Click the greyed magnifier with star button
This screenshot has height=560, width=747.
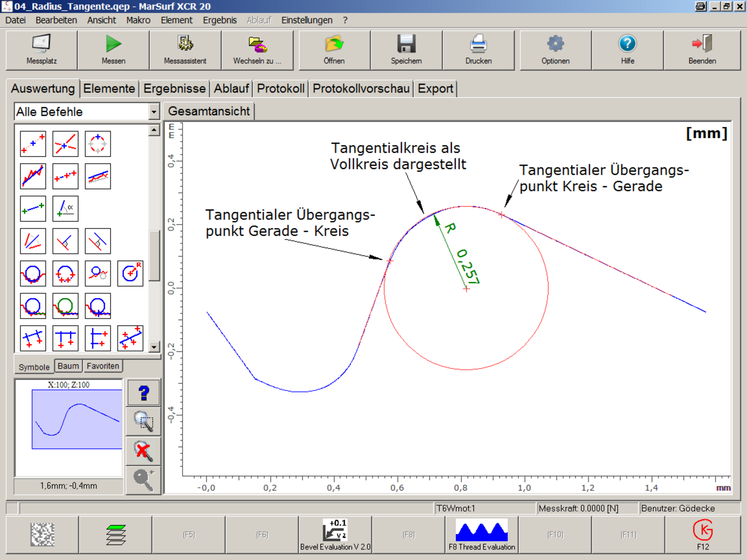144,480
